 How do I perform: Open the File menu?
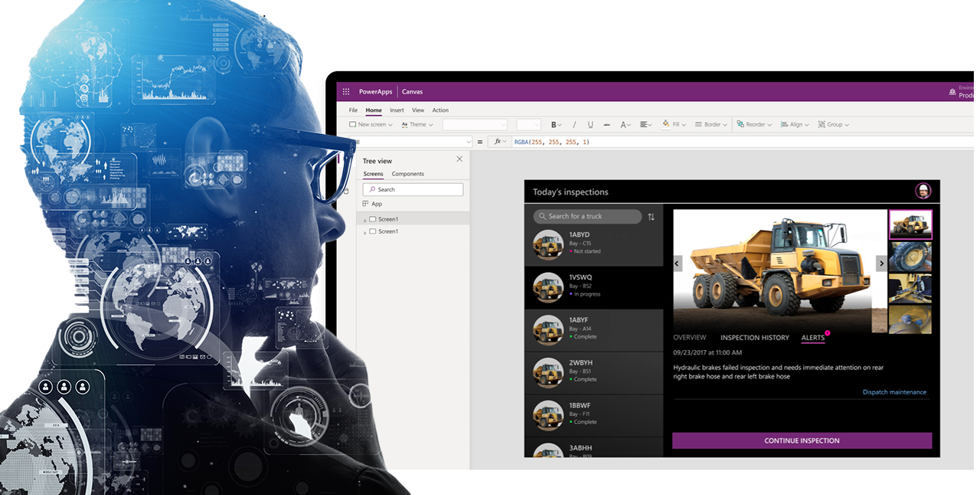tap(353, 110)
